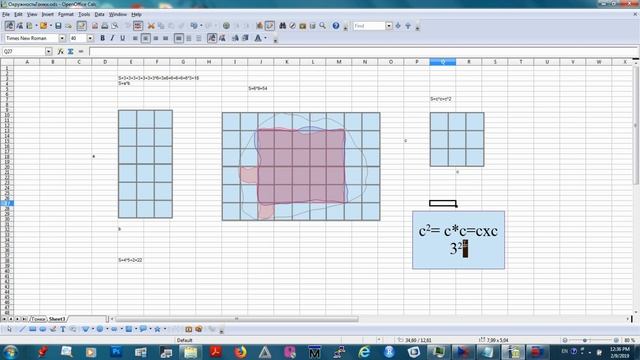The image size is (640, 360).
Task: Open Firefox from the taskbar
Action: 240,351
